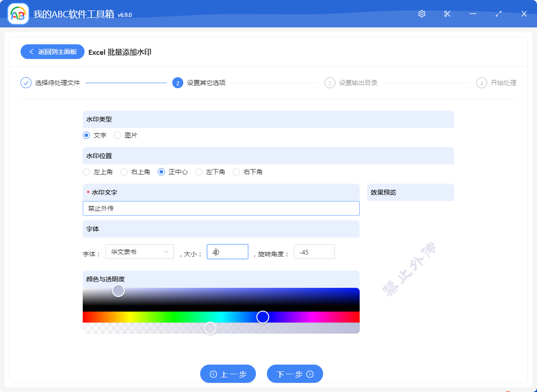Open the 华文隶书 font dropdown
This screenshot has width=537, height=392.
click(x=139, y=252)
